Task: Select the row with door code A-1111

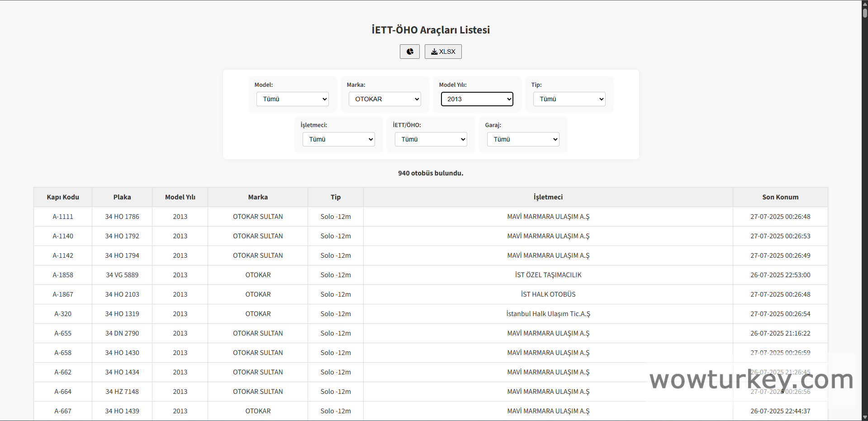Action: point(63,217)
